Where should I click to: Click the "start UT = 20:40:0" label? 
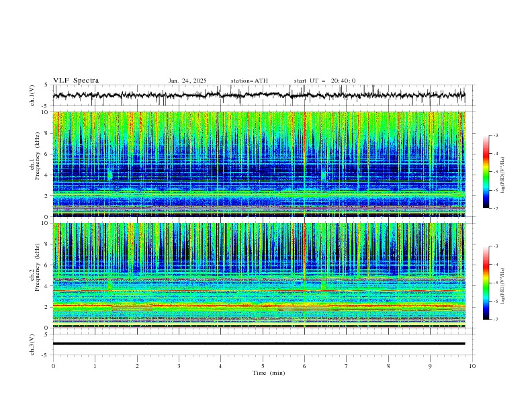pos(324,81)
